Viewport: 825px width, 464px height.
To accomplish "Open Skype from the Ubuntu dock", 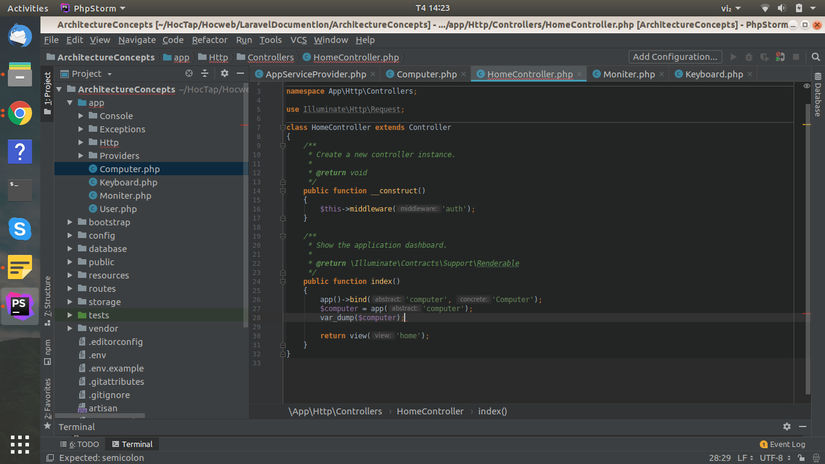I will pyautogui.click(x=19, y=228).
